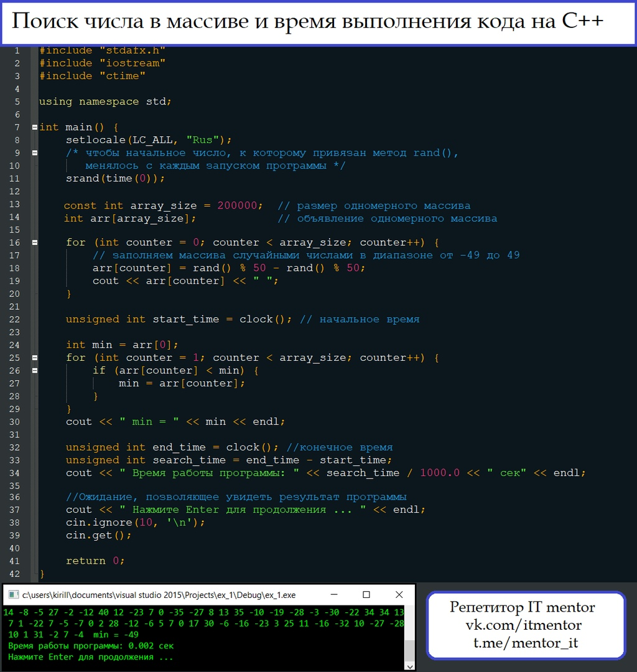Click 'unsigned int start_time = clock();' line
The width and height of the screenshot is (637, 672).
179,320
